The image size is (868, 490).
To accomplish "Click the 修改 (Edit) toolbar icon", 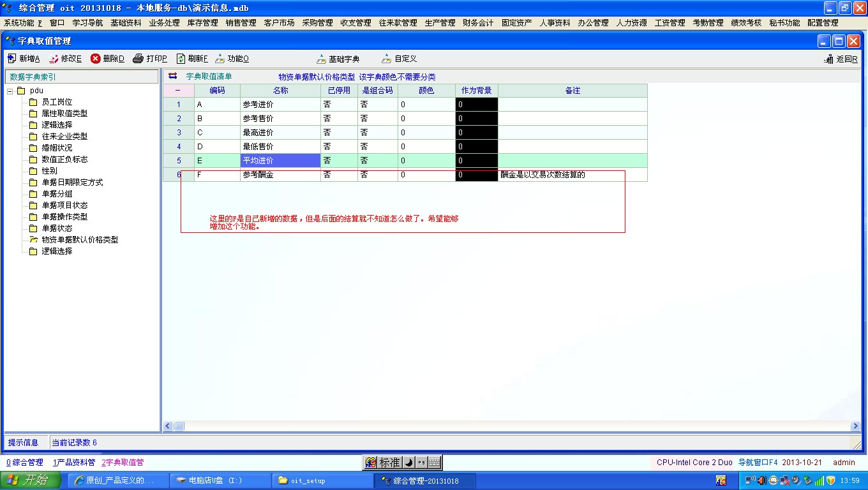I will [54, 59].
